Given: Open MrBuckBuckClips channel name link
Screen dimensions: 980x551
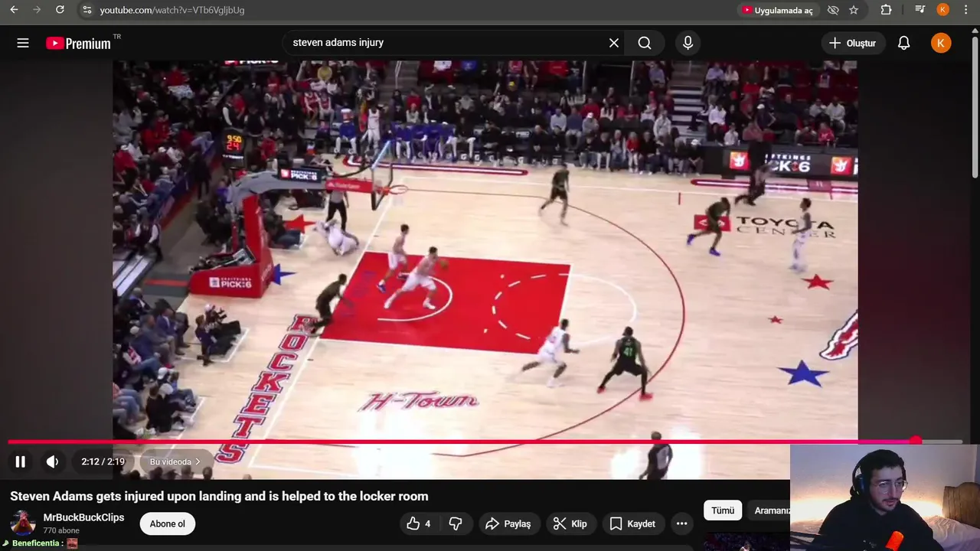Looking at the screenshot, I should [83, 517].
